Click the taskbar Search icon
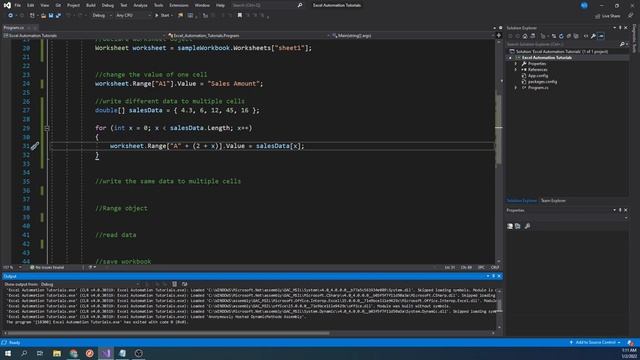Image resolution: width=640 pixels, height=360 pixels. pyautogui.click(x=24, y=353)
